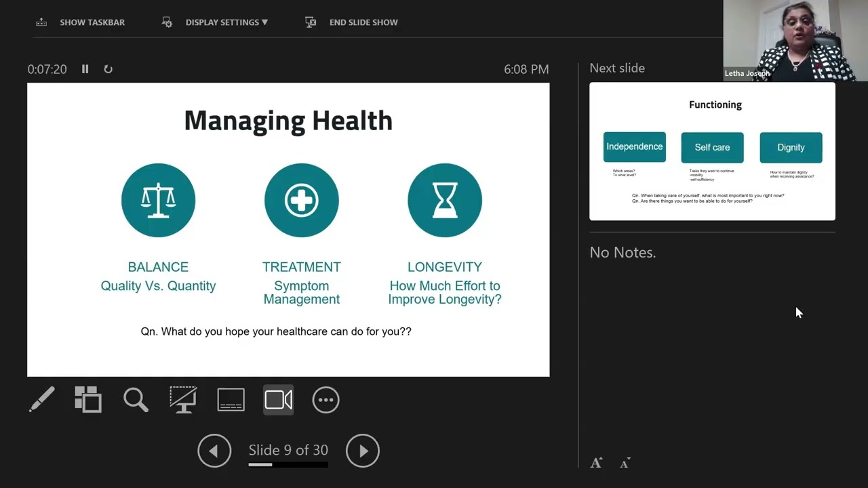
Task: Click the 'Slide 9 of 30' counter
Action: [288, 450]
